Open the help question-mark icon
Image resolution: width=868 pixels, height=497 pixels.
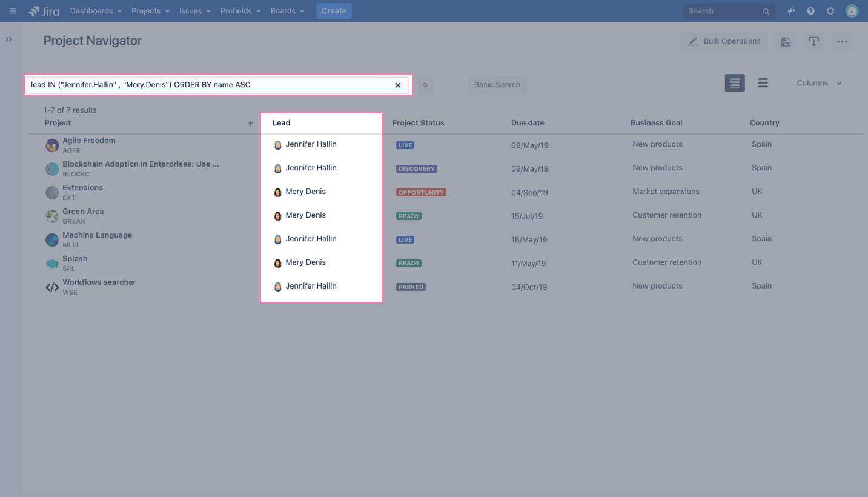pos(810,10)
